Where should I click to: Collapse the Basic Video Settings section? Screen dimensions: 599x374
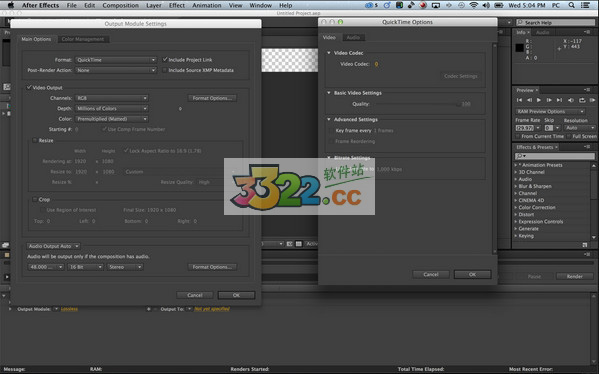(329, 93)
